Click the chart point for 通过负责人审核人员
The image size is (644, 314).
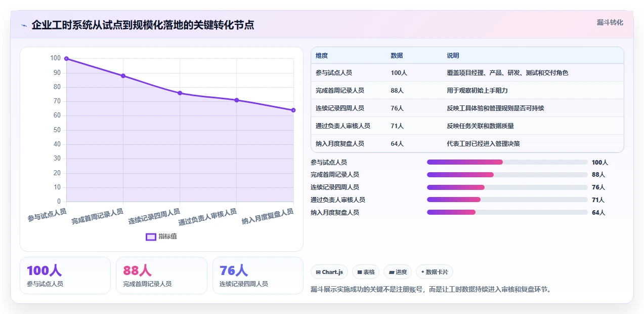pos(237,100)
